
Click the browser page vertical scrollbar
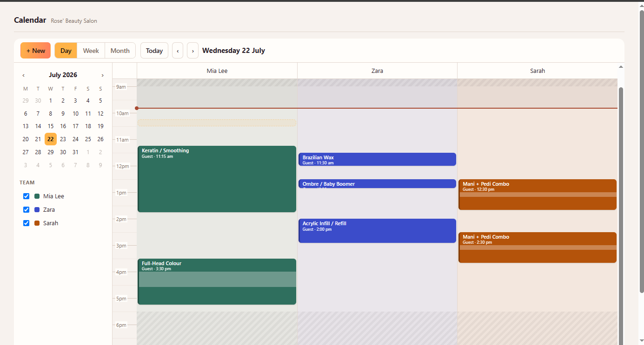(642, 151)
